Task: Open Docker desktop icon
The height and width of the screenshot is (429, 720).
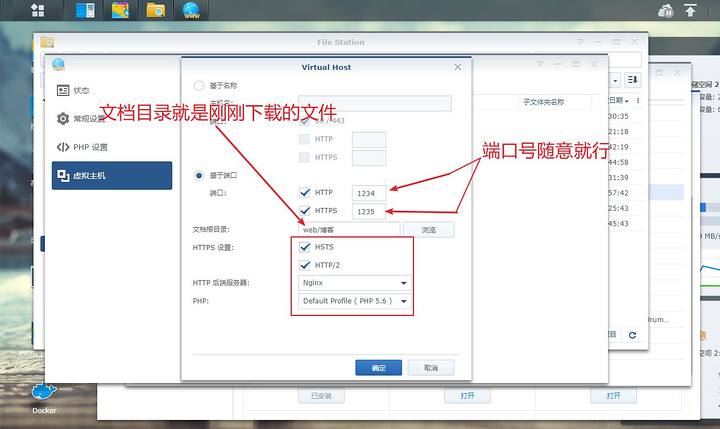Action: [x=44, y=397]
